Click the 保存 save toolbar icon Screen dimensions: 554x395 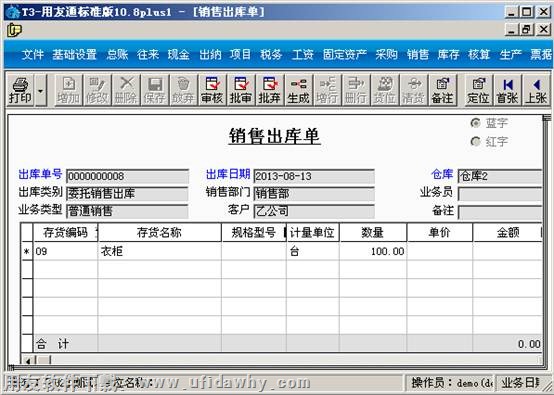coord(154,90)
